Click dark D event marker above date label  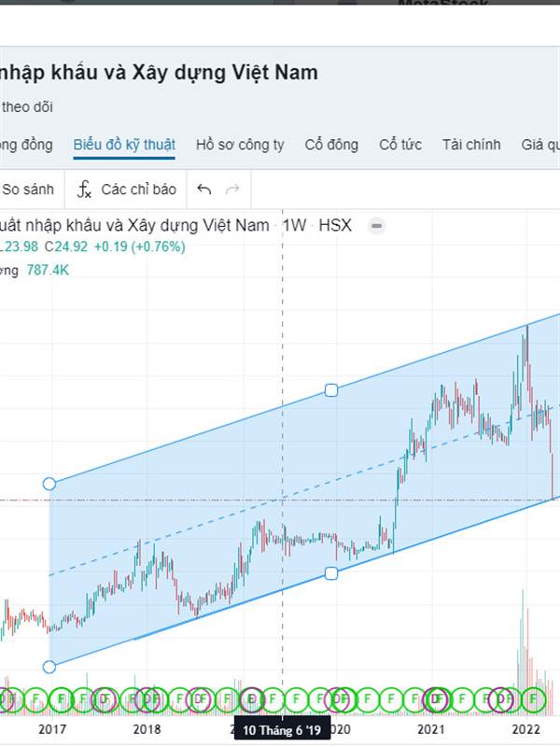(252, 699)
